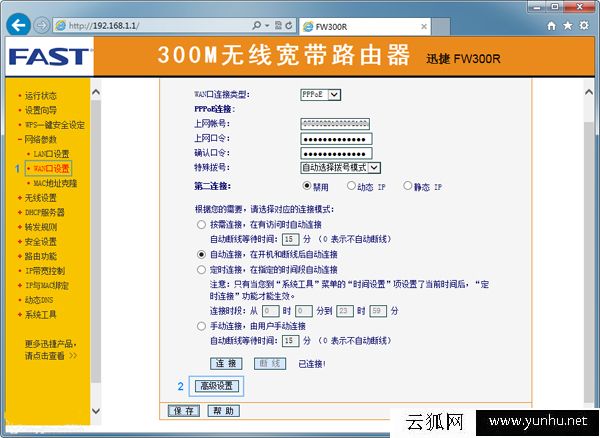Select 手动连接 radio option
This screenshot has height=438, width=600.
201,326
